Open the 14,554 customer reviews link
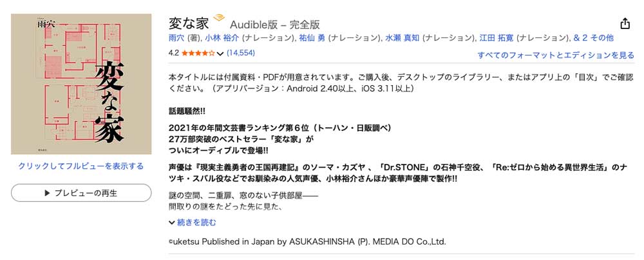Viewport: 644px width, 260px height. (x=241, y=52)
